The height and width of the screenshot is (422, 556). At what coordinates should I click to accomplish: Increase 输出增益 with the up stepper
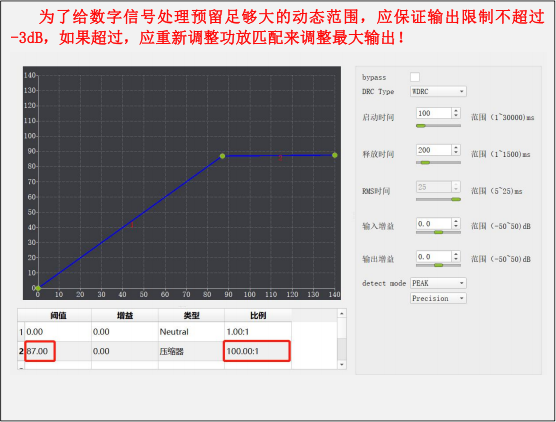click(x=456, y=254)
